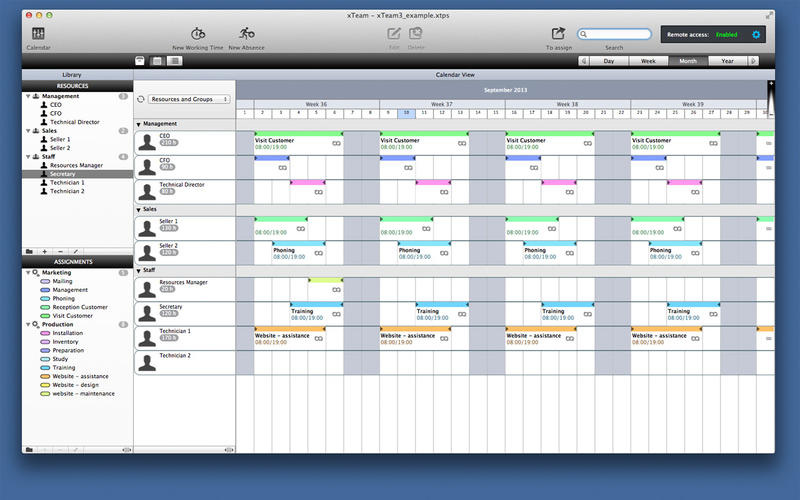Click the Mailing assignment color tag

(x=45, y=282)
